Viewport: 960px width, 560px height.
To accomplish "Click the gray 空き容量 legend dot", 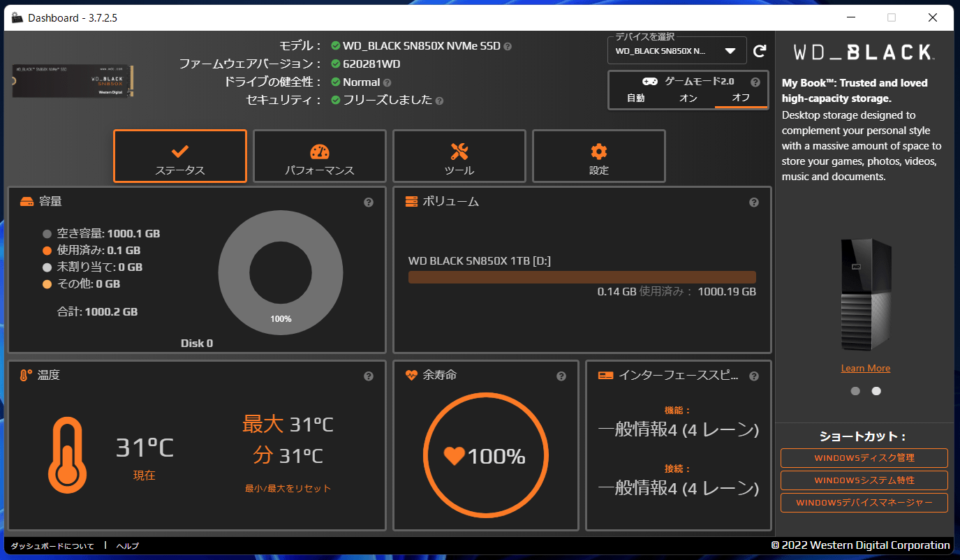I will click(x=47, y=234).
